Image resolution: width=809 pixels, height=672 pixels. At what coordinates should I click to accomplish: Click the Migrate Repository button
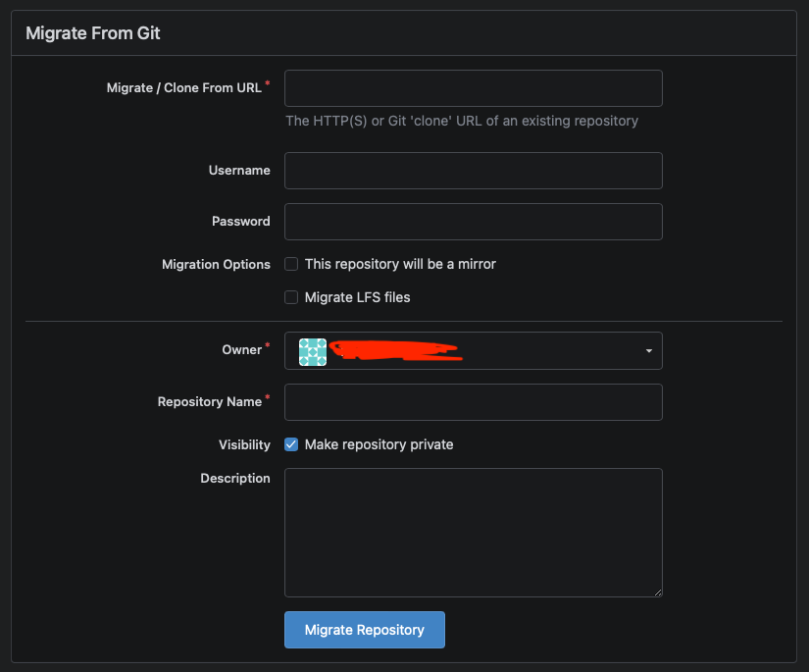364,630
